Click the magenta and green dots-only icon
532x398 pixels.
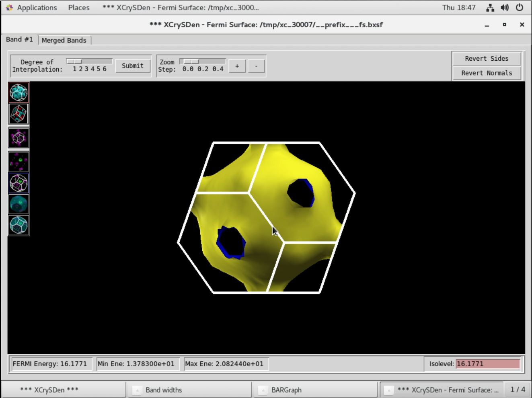click(x=18, y=162)
